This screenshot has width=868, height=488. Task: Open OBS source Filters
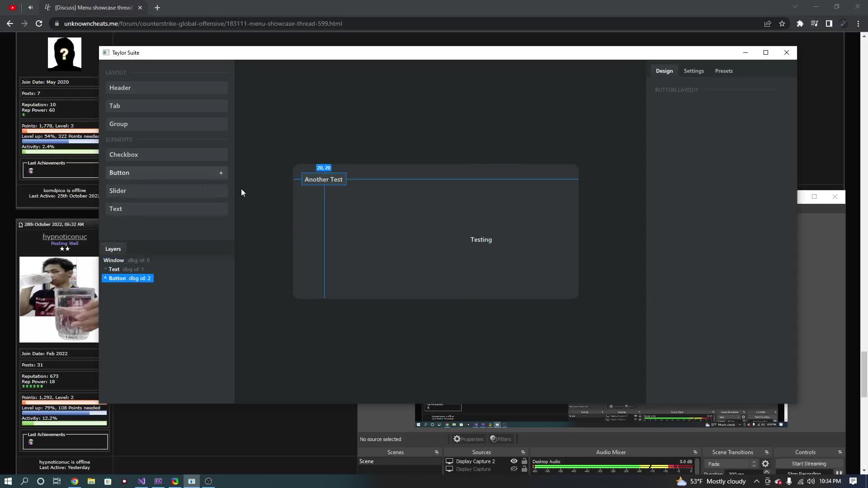pyautogui.click(x=500, y=439)
